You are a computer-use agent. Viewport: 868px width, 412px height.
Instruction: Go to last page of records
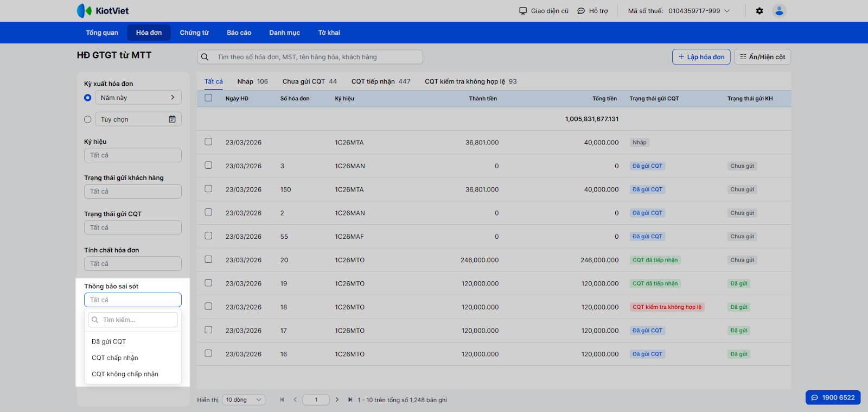coord(350,400)
